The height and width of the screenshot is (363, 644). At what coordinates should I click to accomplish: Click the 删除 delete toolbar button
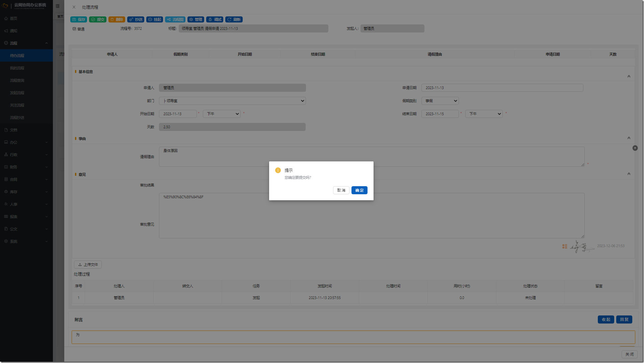coord(117,19)
